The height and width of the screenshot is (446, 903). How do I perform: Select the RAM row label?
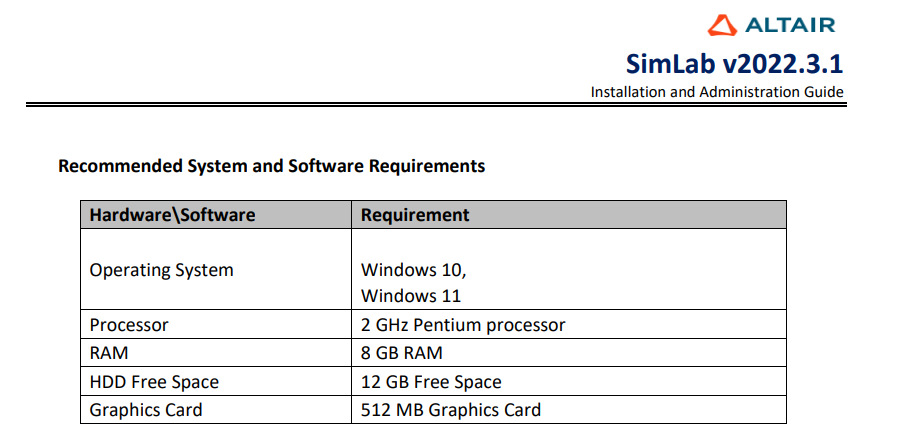(x=109, y=353)
